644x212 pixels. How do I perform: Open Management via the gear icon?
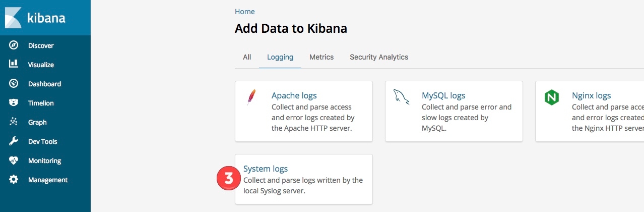(14, 179)
